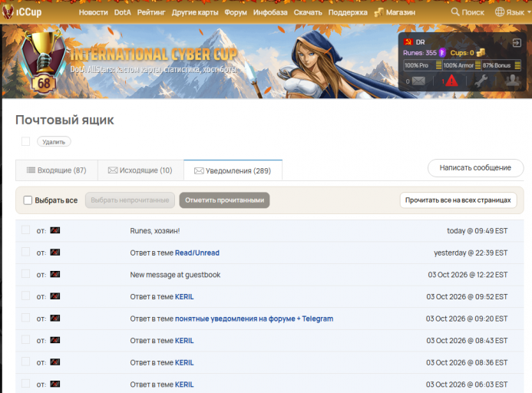The width and height of the screenshot is (532, 393).
Task: Tick the checkbox beside Удалить
Action: (x=26, y=141)
